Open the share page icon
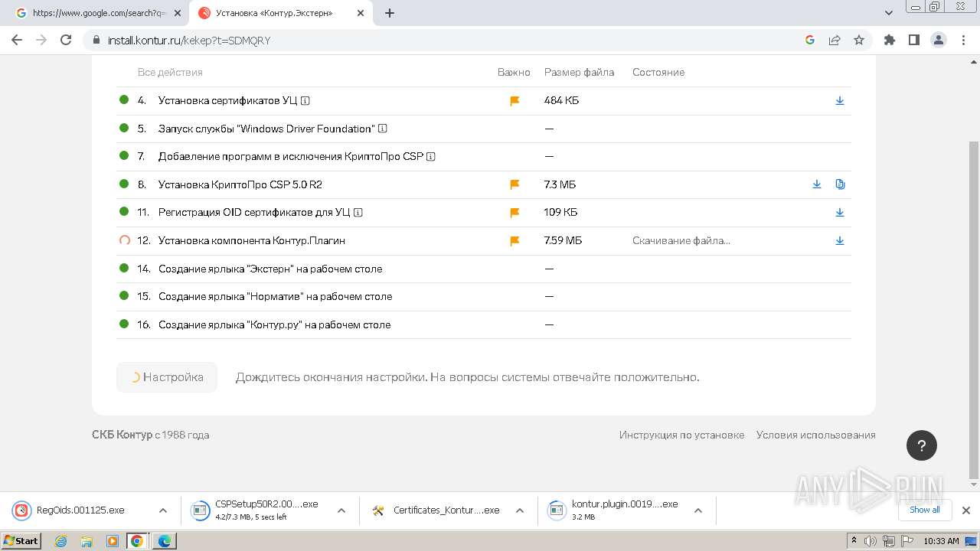Image resolution: width=980 pixels, height=551 pixels. point(835,40)
